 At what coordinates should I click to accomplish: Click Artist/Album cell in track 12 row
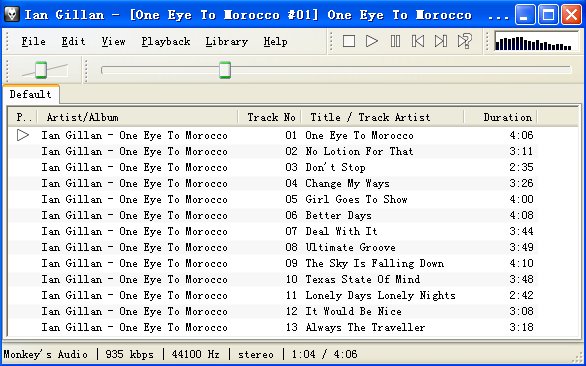pyautogui.click(x=134, y=311)
